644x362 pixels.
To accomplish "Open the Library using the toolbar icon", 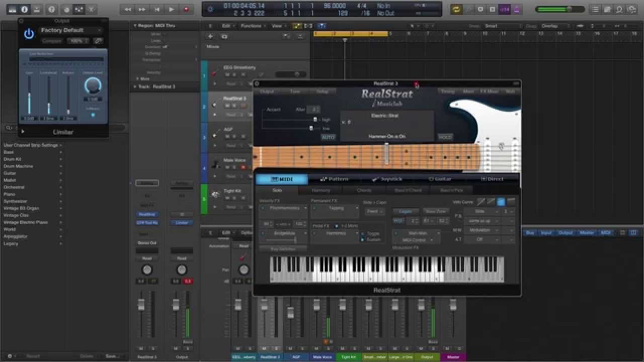I will tap(12, 9).
